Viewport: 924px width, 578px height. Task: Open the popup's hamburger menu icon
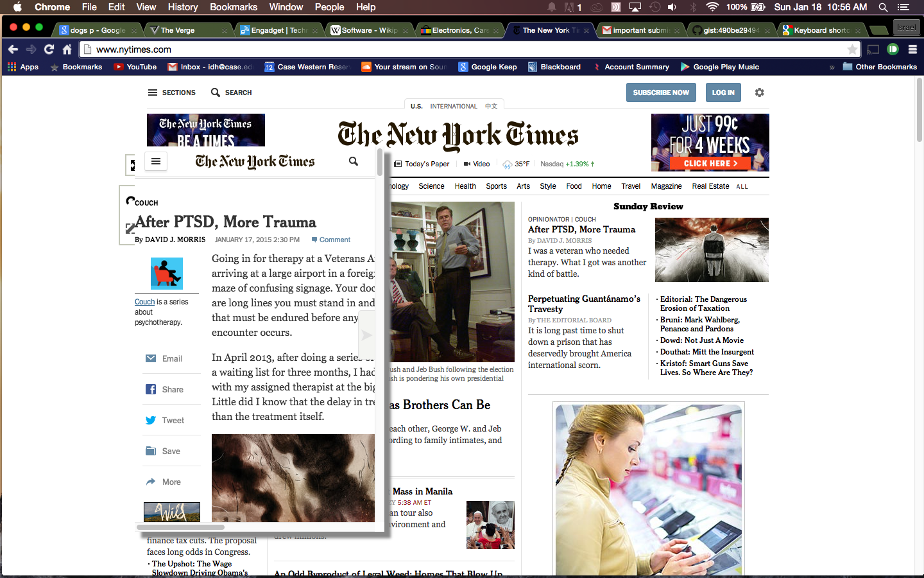coord(156,161)
